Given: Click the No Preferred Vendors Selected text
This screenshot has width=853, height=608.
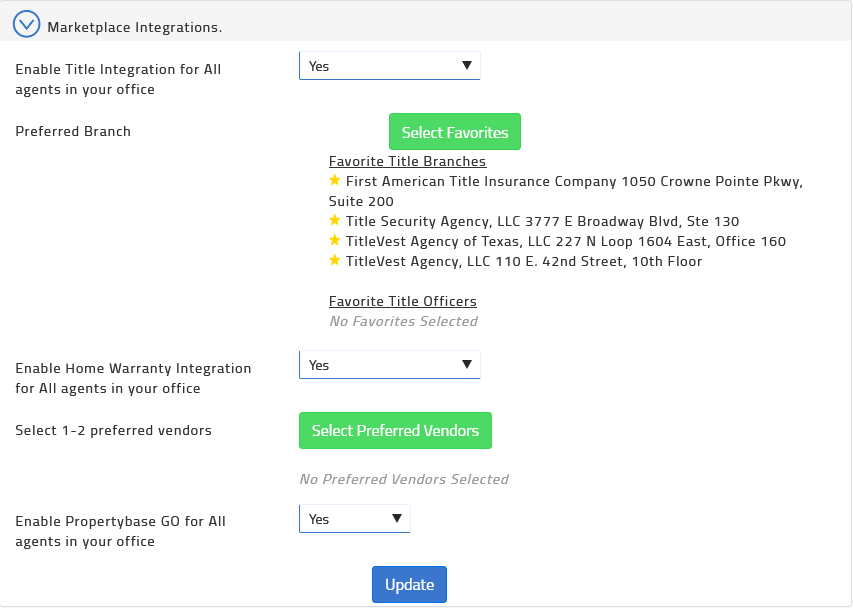Looking at the screenshot, I should pos(404,479).
